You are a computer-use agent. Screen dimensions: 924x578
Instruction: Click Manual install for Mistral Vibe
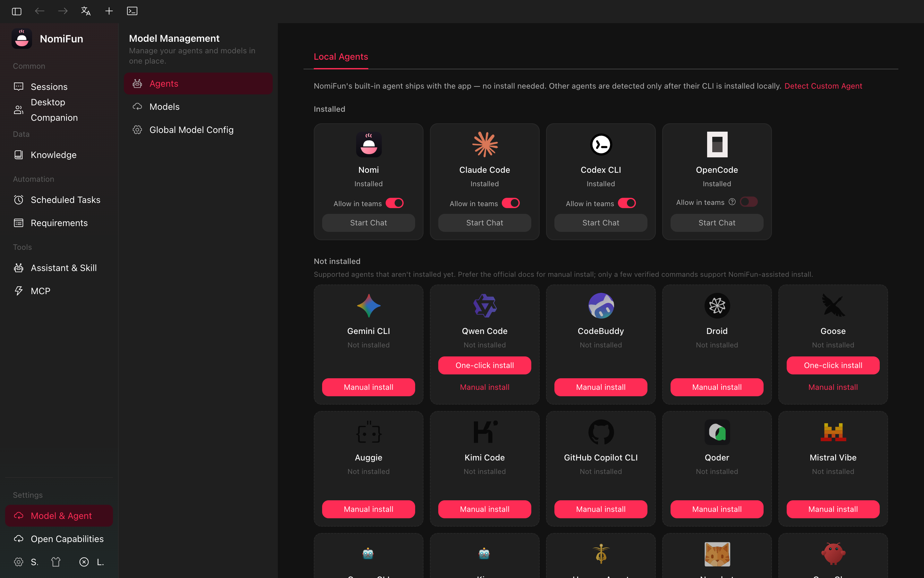point(833,509)
